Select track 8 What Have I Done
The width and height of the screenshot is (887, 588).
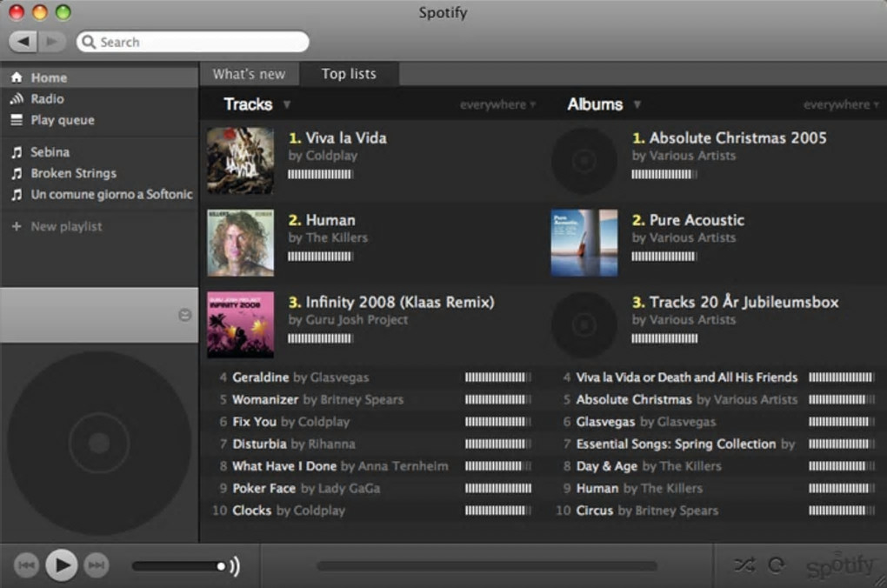click(373, 466)
